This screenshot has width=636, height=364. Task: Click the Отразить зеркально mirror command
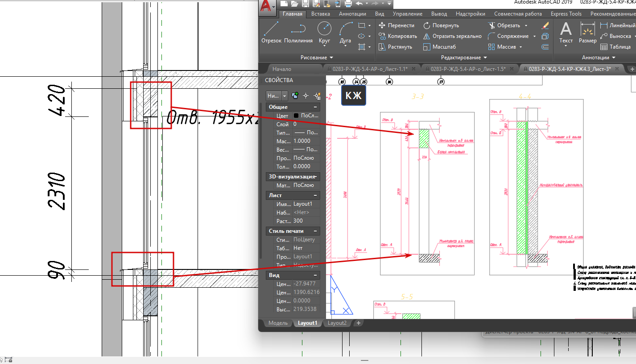tap(452, 36)
